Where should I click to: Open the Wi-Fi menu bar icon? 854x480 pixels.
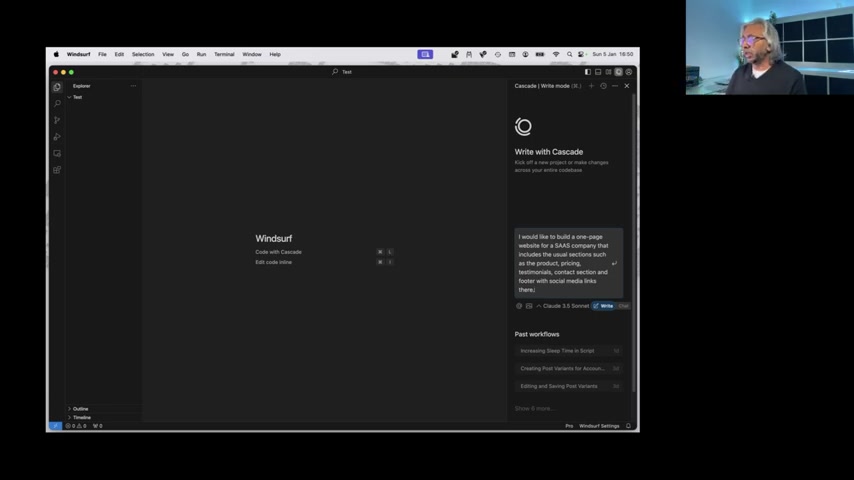556,54
